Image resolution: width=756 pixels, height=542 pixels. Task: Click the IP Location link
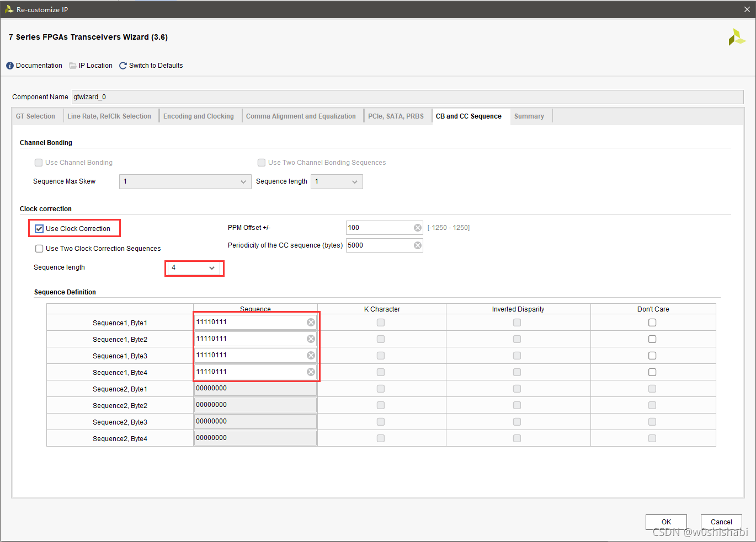pyautogui.click(x=95, y=66)
